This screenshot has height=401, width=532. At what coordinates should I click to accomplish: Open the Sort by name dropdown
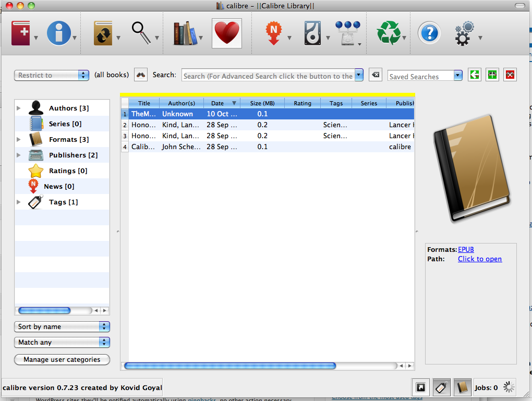pyautogui.click(x=62, y=327)
